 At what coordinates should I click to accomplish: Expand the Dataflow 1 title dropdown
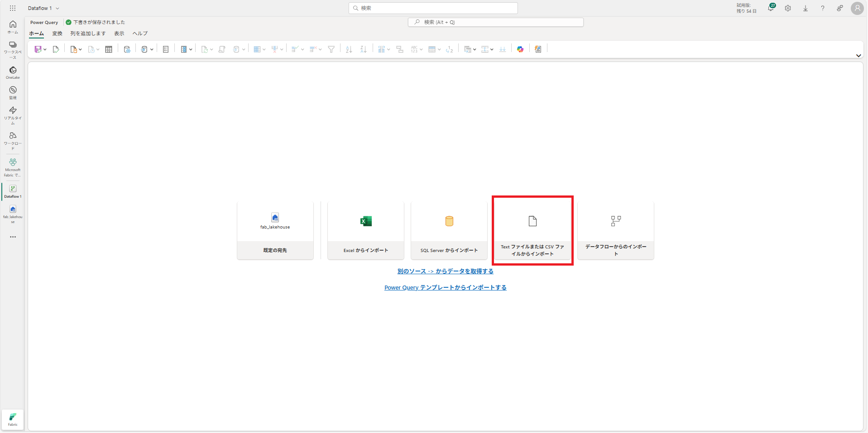click(x=58, y=8)
